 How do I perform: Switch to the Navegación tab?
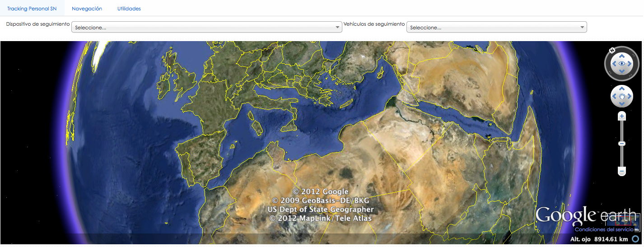(x=87, y=9)
